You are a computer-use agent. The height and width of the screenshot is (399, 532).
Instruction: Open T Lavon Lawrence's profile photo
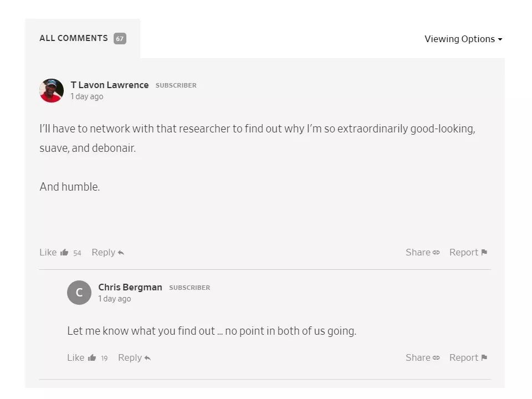pyautogui.click(x=52, y=90)
